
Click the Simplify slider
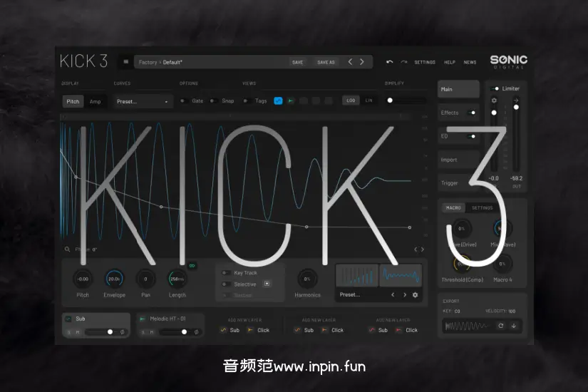tap(406, 100)
